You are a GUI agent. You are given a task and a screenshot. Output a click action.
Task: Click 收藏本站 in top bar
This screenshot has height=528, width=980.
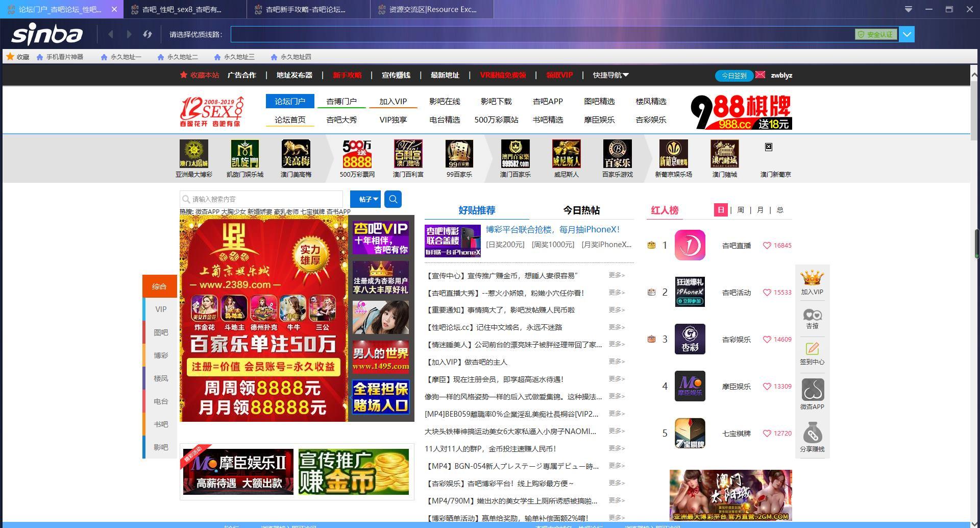tap(200, 75)
